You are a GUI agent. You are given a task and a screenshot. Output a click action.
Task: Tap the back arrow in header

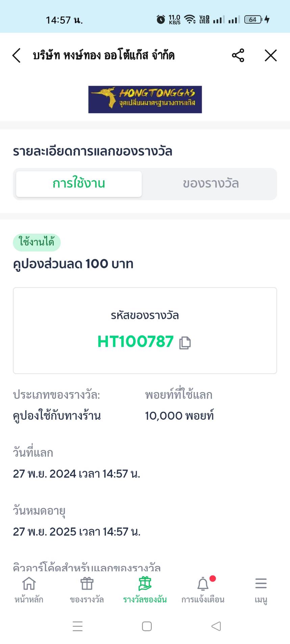16,55
